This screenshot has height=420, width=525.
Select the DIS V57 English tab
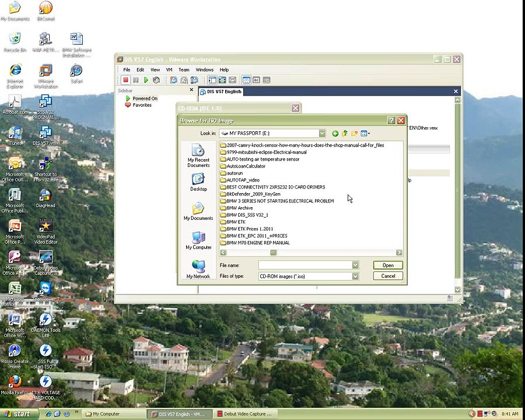click(220, 92)
